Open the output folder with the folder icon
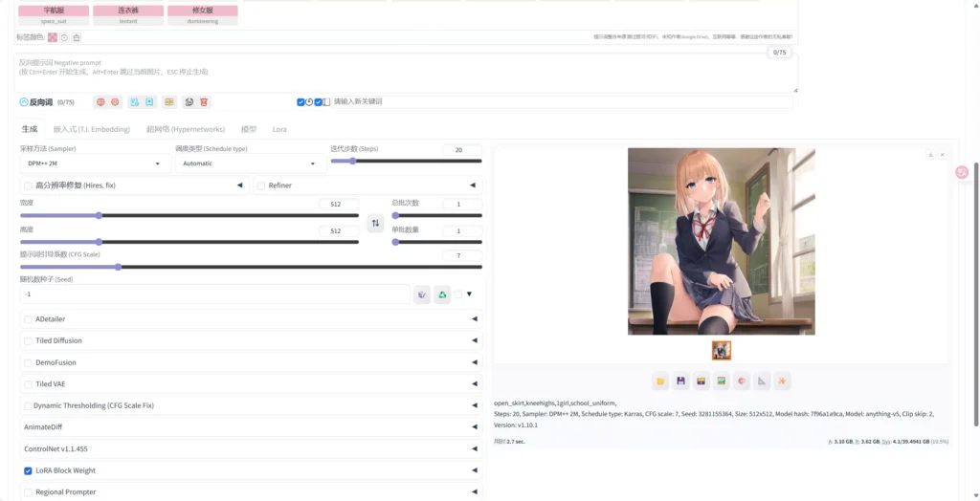Screen dimensions: 980x501 click(x=660, y=381)
